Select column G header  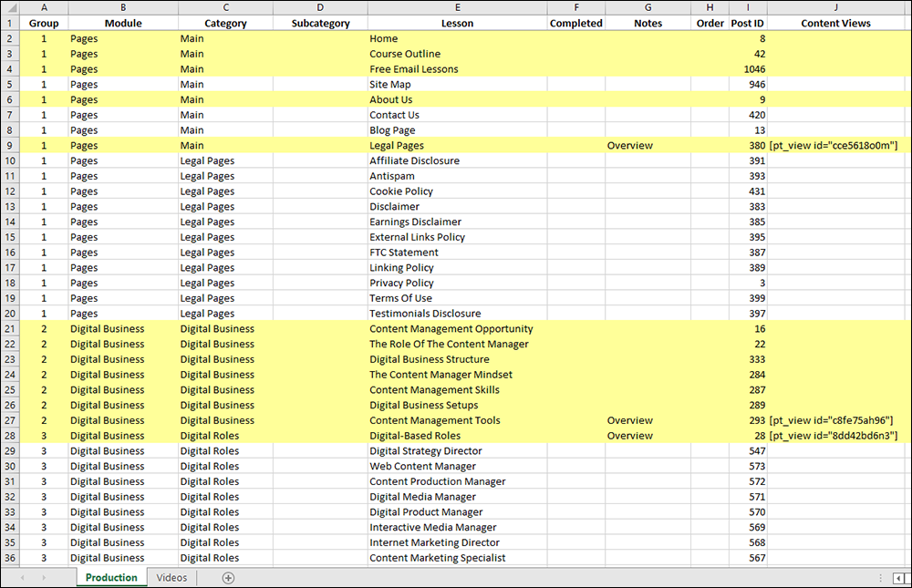click(648, 7)
